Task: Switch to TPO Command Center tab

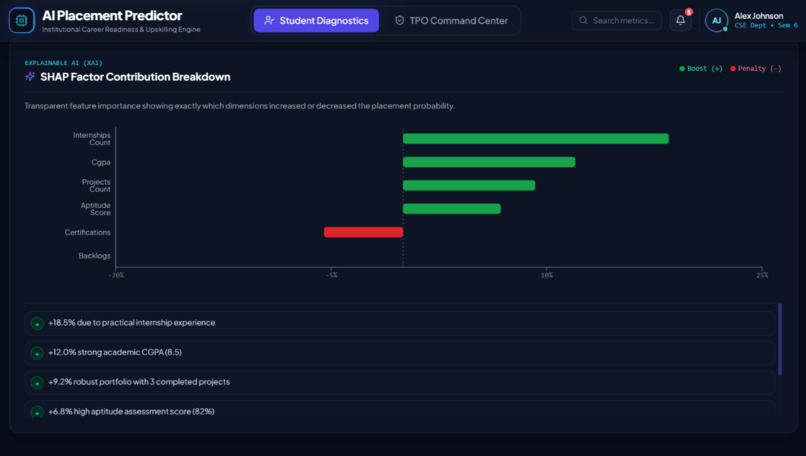Action: (x=451, y=21)
